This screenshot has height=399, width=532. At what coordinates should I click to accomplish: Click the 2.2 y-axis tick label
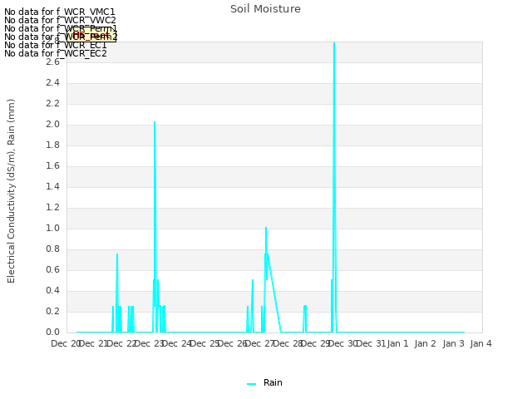point(53,104)
